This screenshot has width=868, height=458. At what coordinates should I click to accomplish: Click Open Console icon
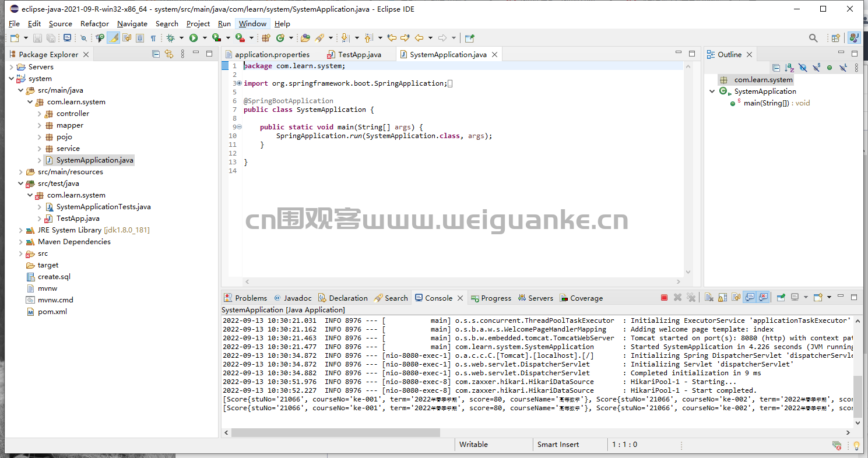point(817,297)
